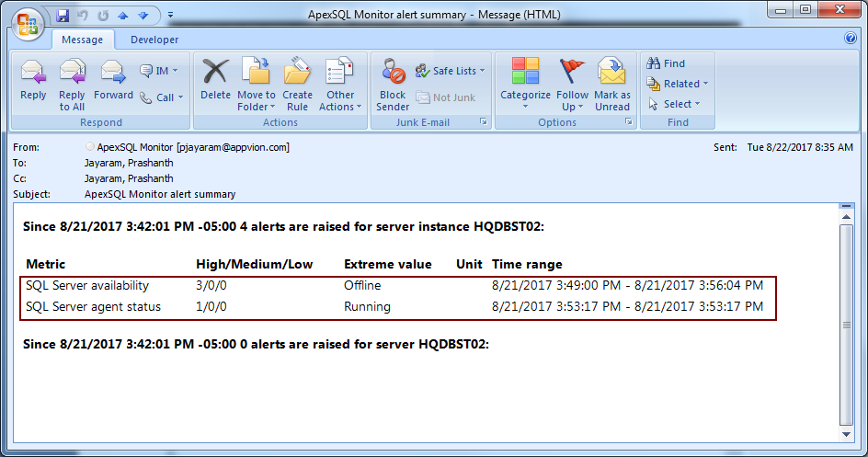The image size is (868, 457).
Task: Open Outlook Help question mark icon
Action: pyautogui.click(x=851, y=38)
